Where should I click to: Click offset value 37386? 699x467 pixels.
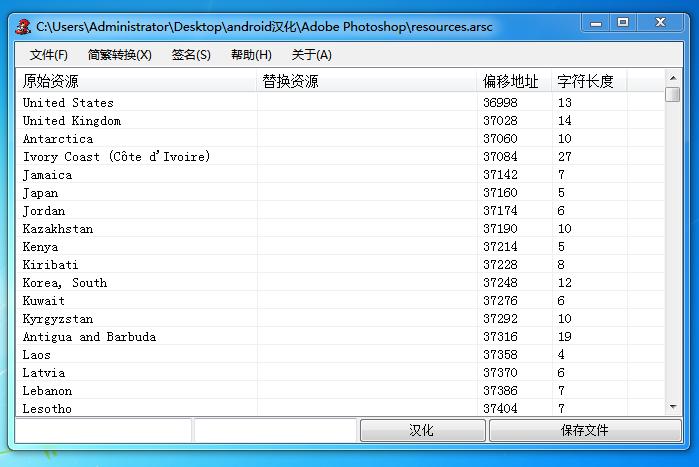(x=500, y=391)
